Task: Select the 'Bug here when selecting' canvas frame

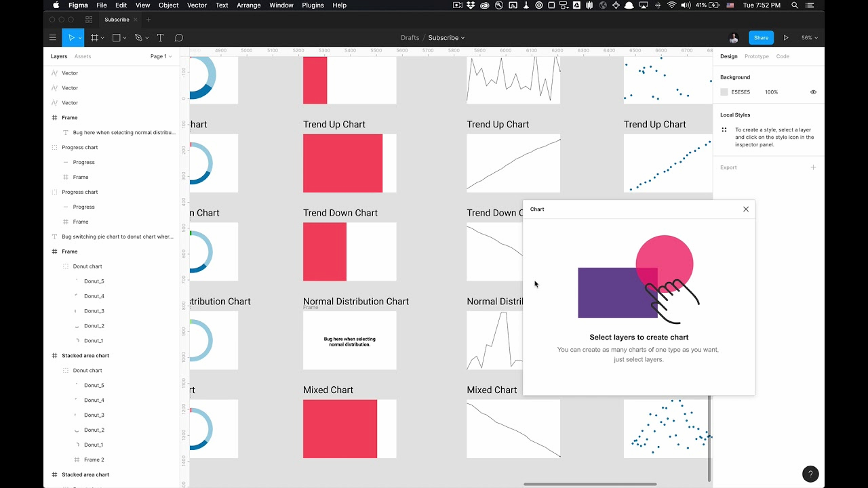Action: (x=350, y=340)
